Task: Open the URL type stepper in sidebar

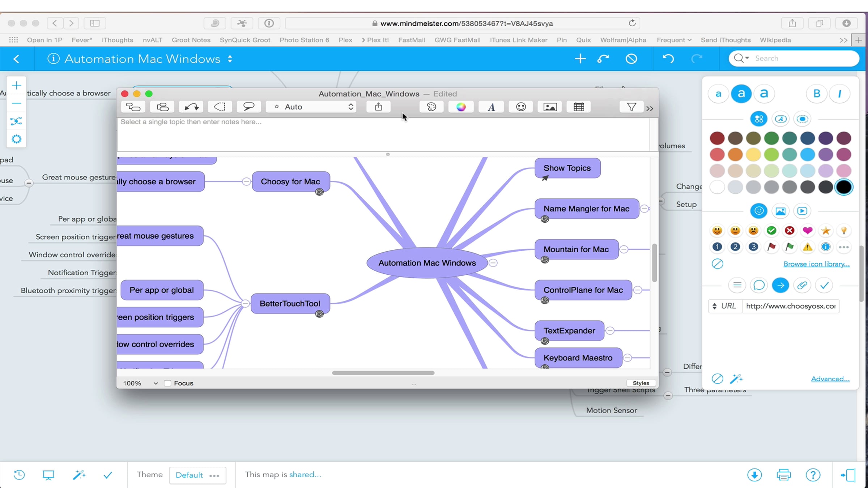Action: click(714, 306)
